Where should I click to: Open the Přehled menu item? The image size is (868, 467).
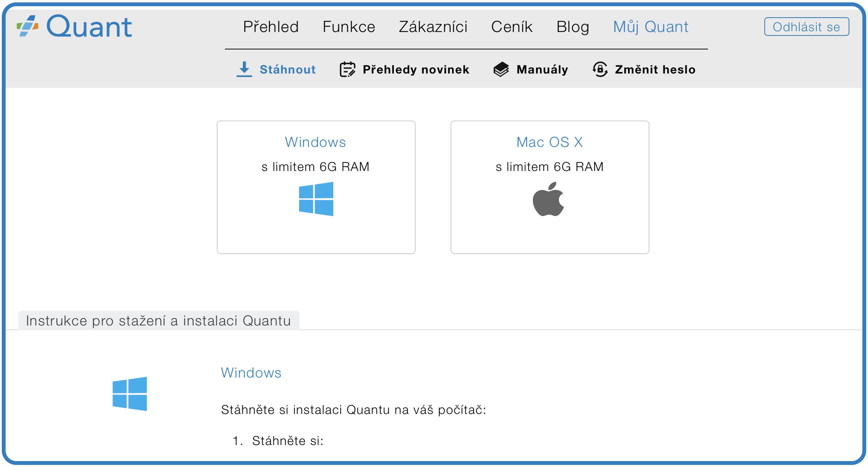pyautogui.click(x=271, y=27)
